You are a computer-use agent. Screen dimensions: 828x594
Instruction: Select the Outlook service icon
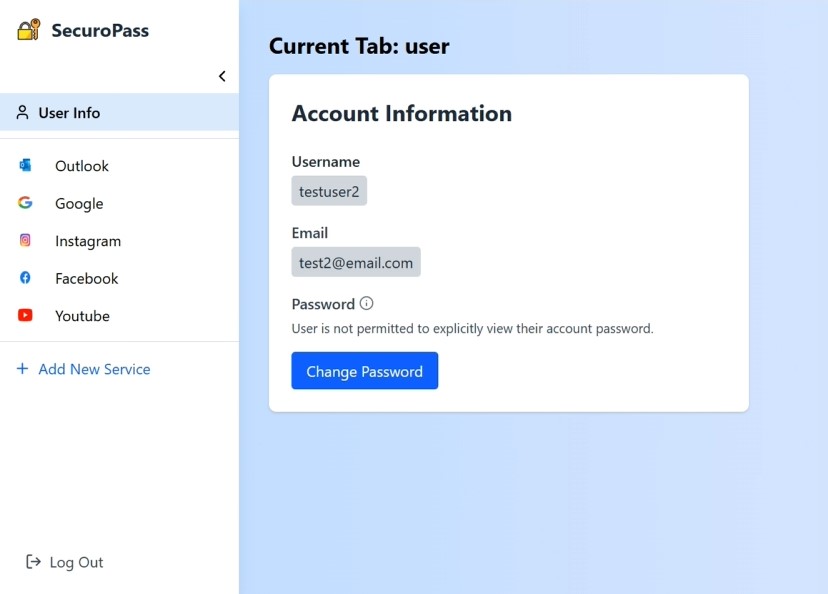(24, 165)
